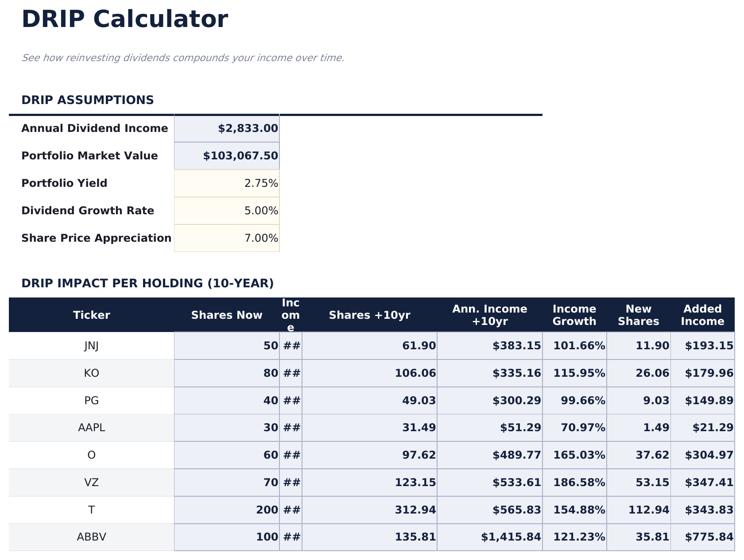Click the Income Growth column header

[x=574, y=315]
